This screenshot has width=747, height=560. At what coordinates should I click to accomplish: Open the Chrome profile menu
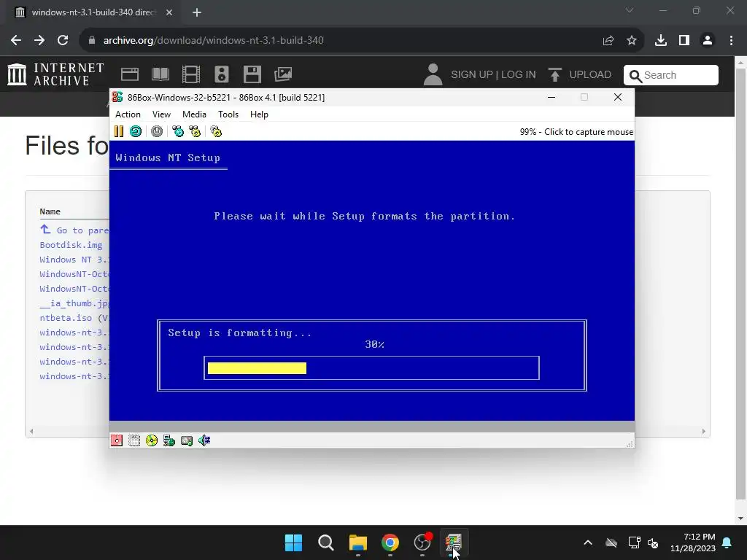pos(708,41)
